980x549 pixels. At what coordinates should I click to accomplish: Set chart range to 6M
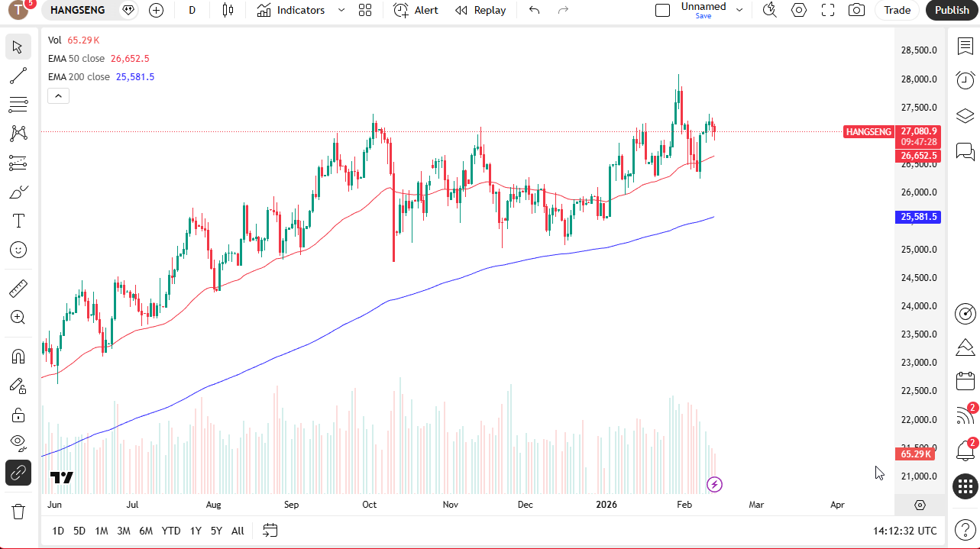point(146,531)
